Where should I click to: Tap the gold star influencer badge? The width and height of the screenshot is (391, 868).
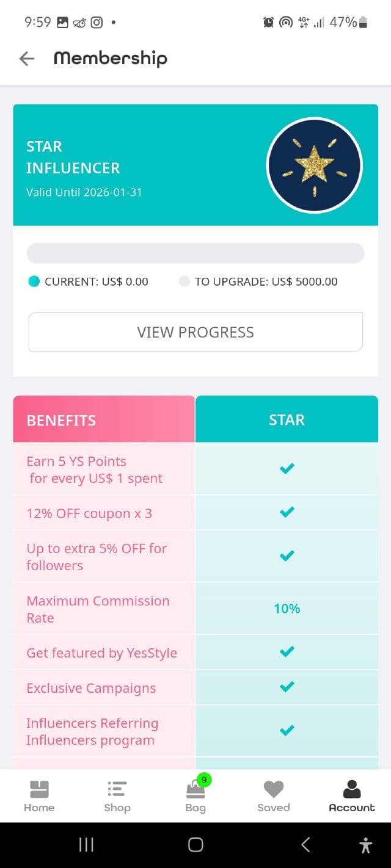[314, 165]
